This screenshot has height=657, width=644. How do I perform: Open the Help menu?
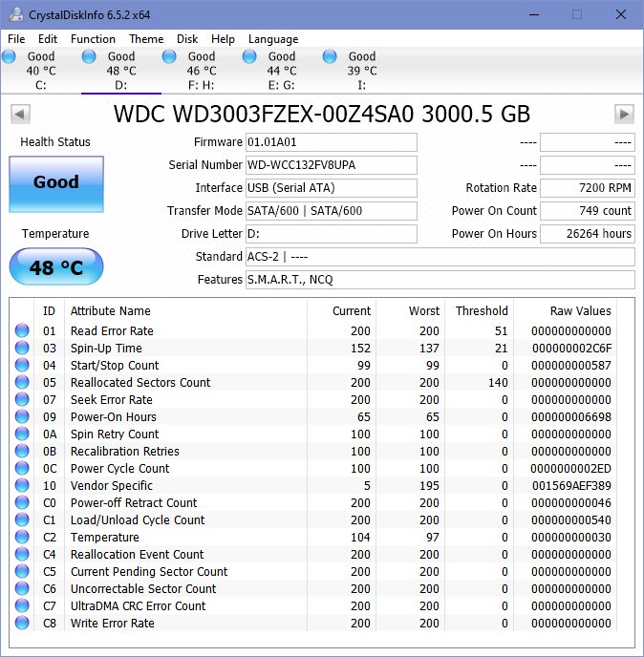(x=223, y=39)
